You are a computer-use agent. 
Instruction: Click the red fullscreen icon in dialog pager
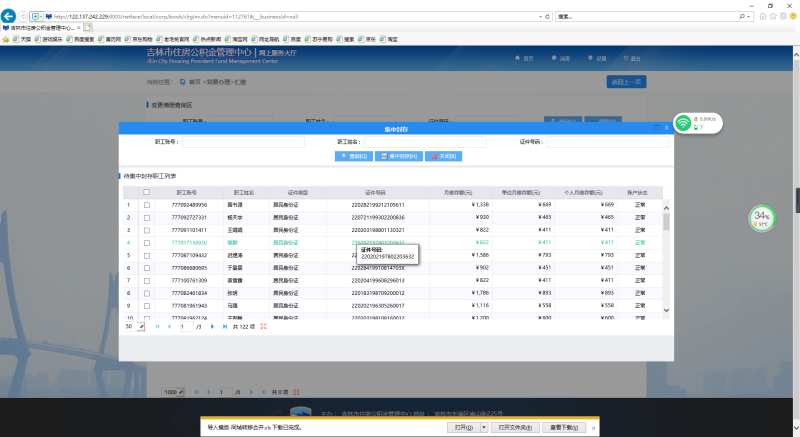264,326
